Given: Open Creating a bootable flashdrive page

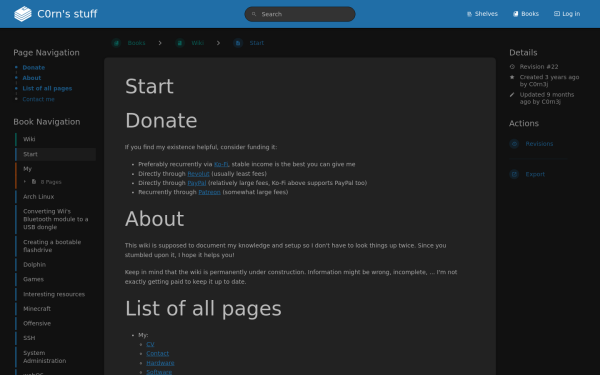Looking at the screenshot, I should [x=55, y=246].
